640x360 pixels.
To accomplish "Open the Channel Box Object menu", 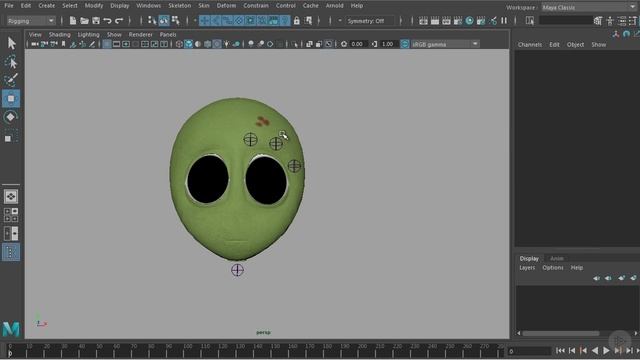I will (575, 44).
